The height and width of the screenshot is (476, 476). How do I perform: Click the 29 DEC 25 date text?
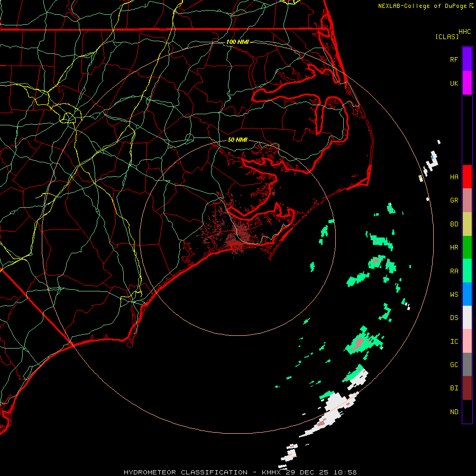pyautogui.click(x=307, y=472)
